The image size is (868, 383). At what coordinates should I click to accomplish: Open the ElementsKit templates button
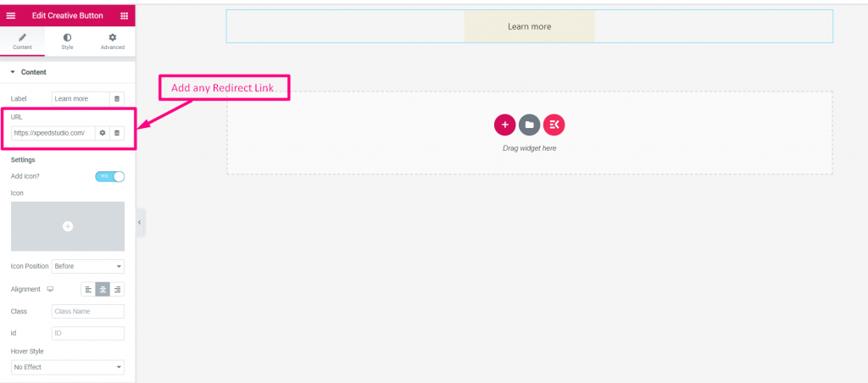tap(554, 125)
